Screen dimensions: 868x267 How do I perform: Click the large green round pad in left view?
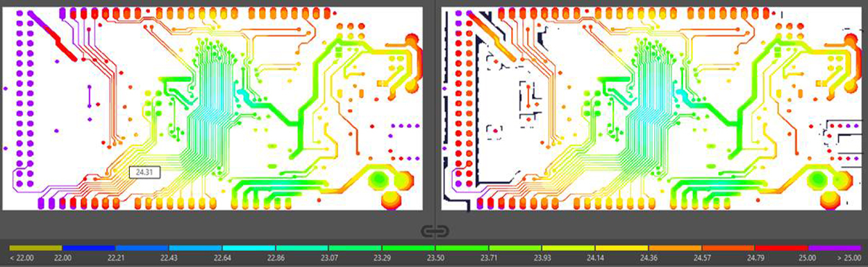point(378,181)
